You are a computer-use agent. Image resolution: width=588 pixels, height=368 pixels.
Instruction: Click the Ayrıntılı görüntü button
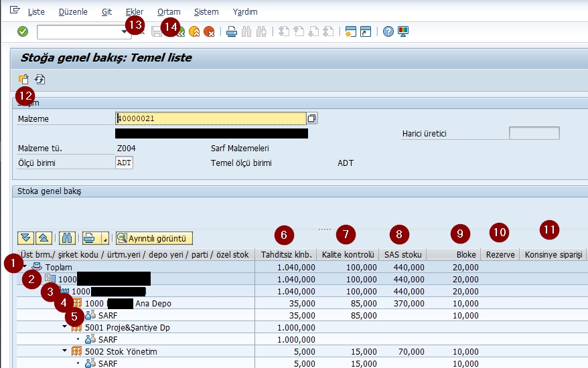coord(154,238)
